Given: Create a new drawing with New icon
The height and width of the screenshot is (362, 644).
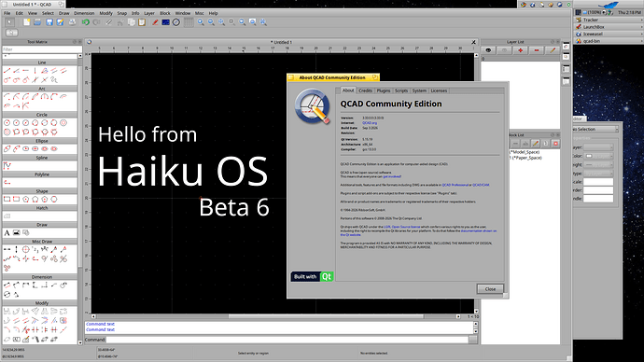Looking at the screenshot, I should [x=27, y=22].
